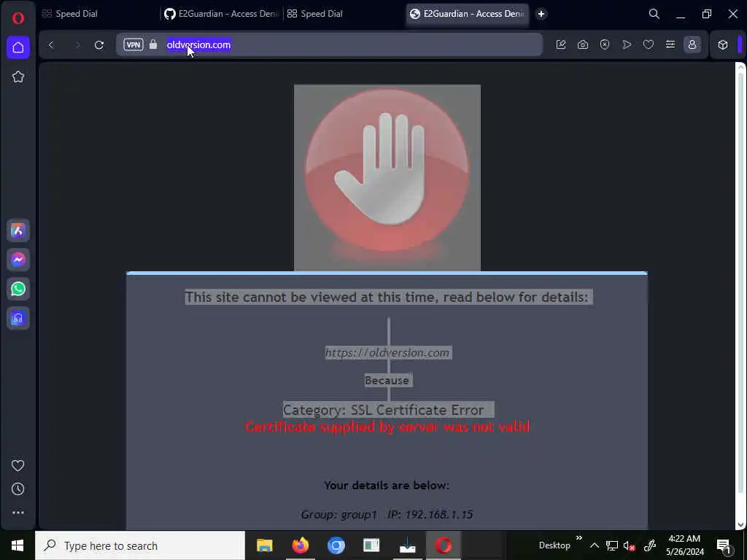
Task: Open the bookmarks star in the sidebar
Action: click(x=18, y=77)
